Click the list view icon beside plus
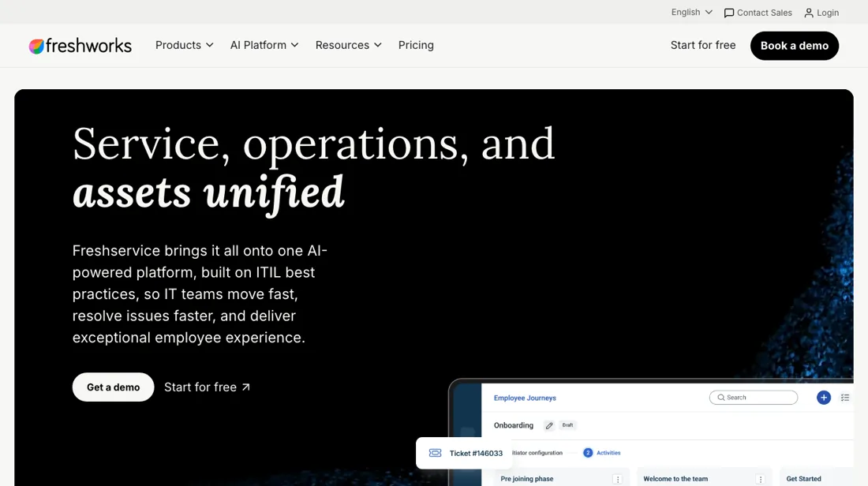The height and width of the screenshot is (486, 868). [845, 398]
